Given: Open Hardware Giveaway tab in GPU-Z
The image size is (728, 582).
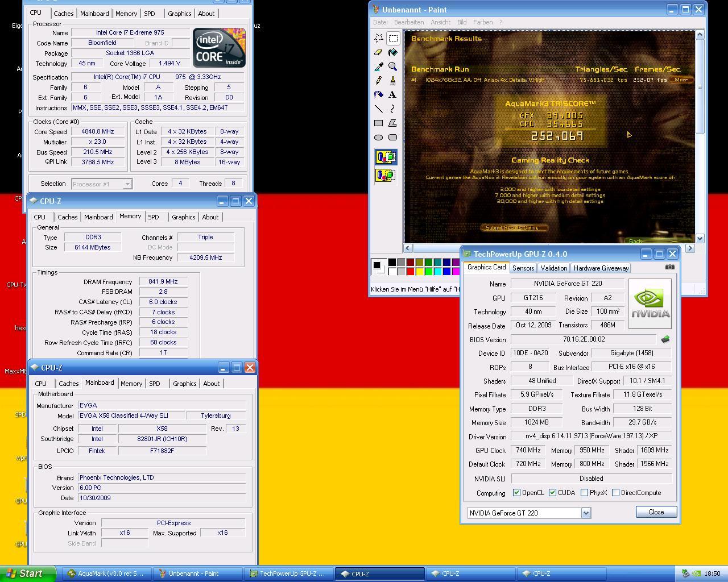Looking at the screenshot, I should tap(601, 268).
